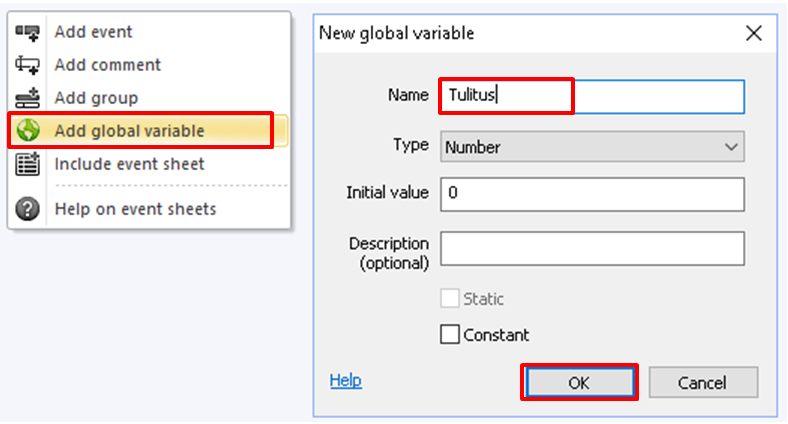788x424 pixels.
Task: Click the Add group icon
Action: [27, 97]
